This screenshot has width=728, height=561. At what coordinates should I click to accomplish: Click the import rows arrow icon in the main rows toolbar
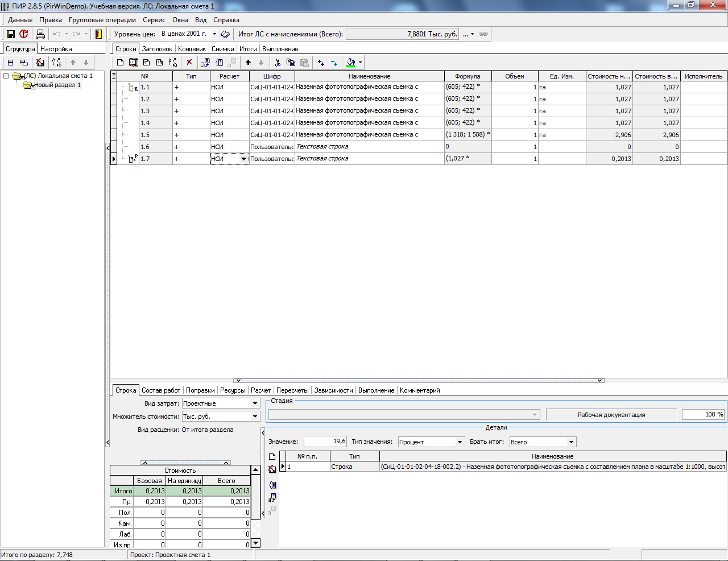pos(206,63)
